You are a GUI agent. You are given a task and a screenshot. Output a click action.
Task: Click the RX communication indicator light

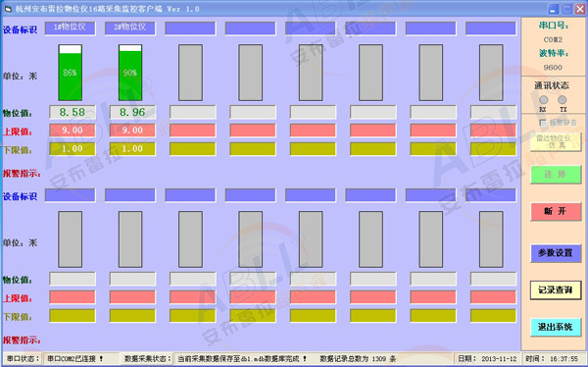click(x=543, y=99)
